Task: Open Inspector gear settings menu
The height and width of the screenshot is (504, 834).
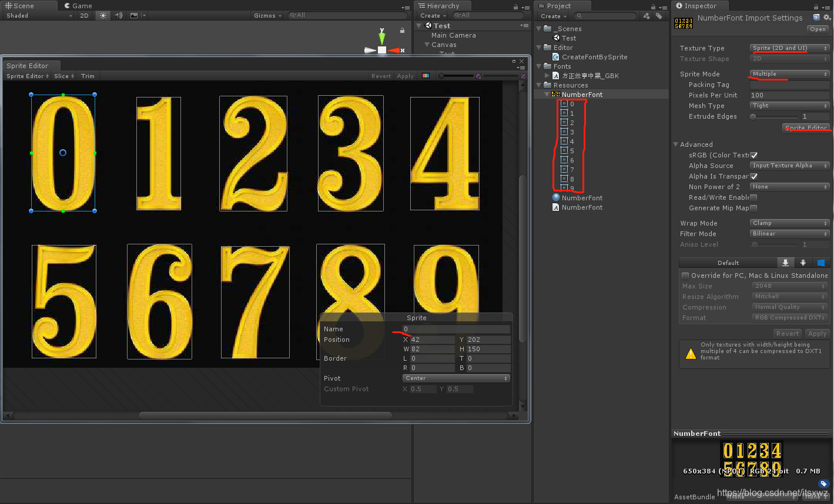Action: [827, 18]
